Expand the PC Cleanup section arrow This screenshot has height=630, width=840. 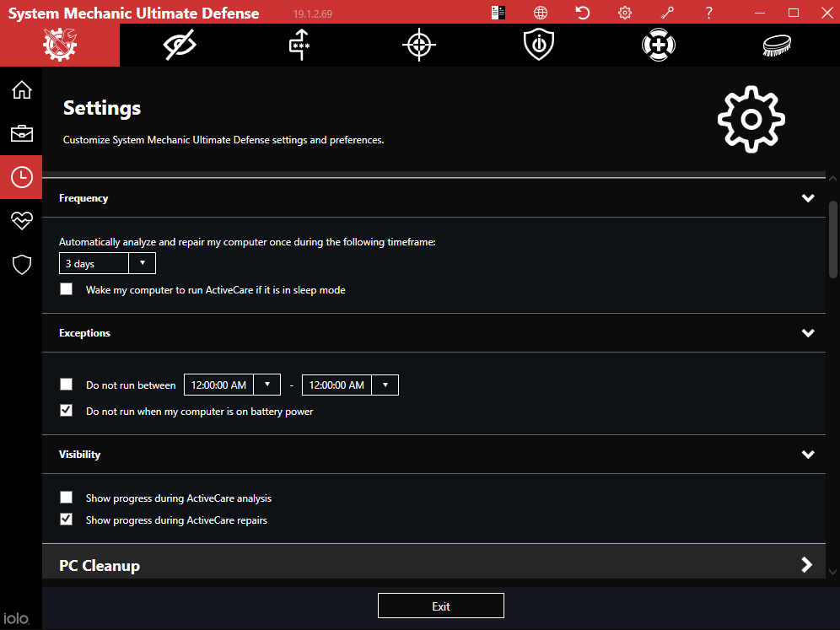807,565
